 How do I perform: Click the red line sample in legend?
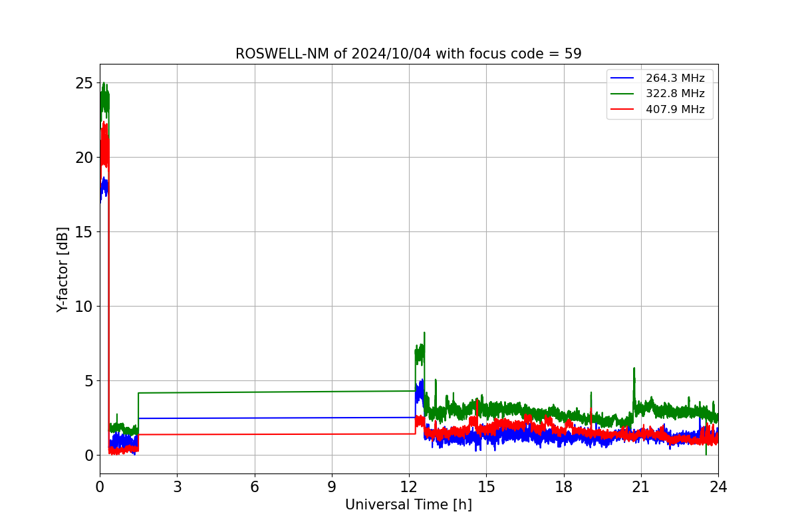coord(622,110)
